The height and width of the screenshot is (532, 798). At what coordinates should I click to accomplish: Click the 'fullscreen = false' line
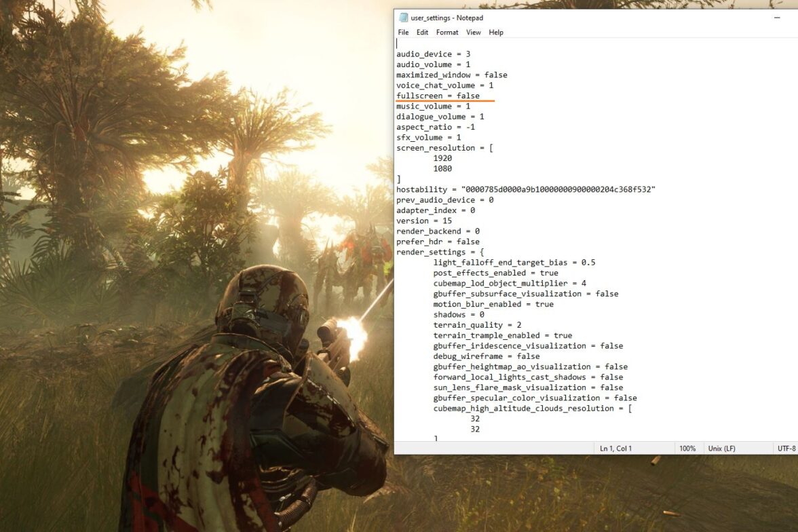438,96
